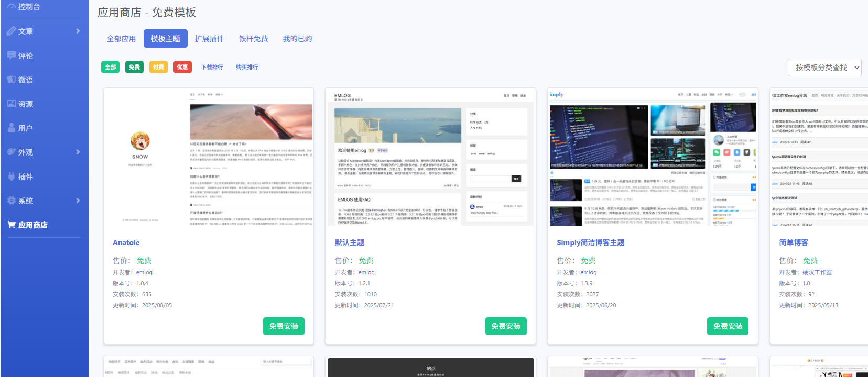Filter by the yellow 付费 tag
868x377 pixels.
(x=158, y=67)
